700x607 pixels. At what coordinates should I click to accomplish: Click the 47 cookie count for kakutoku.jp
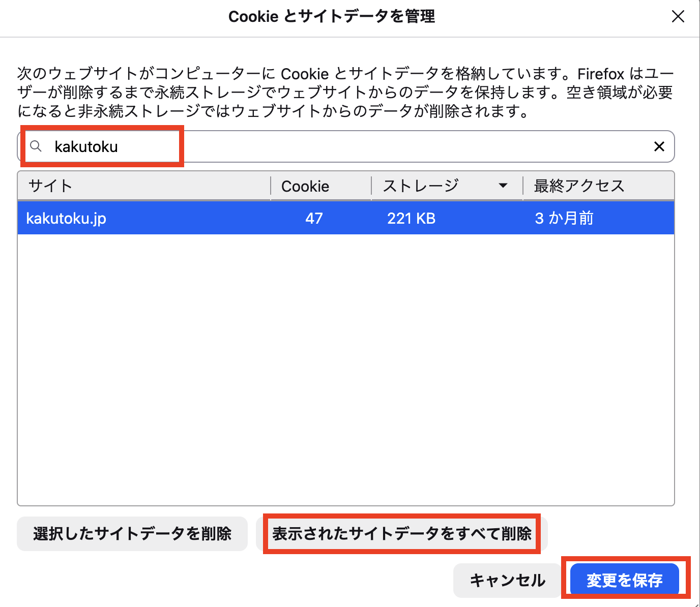point(314,218)
